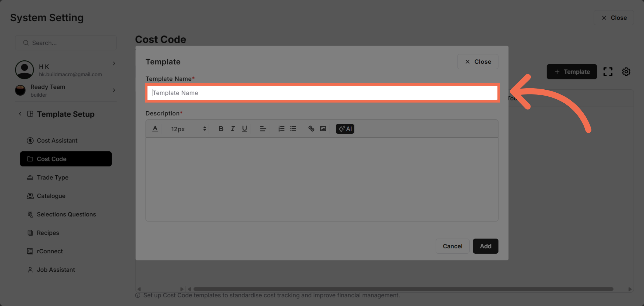The image size is (644, 306).
Task: Open the font color picker
Action: pos(155,129)
